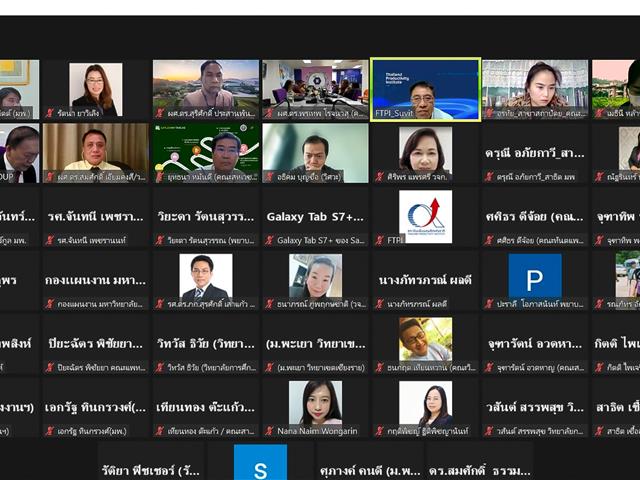Click muted mic icon beside Nana Naim Wongarin
This screenshot has height=480, width=640.
coord(269,431)
